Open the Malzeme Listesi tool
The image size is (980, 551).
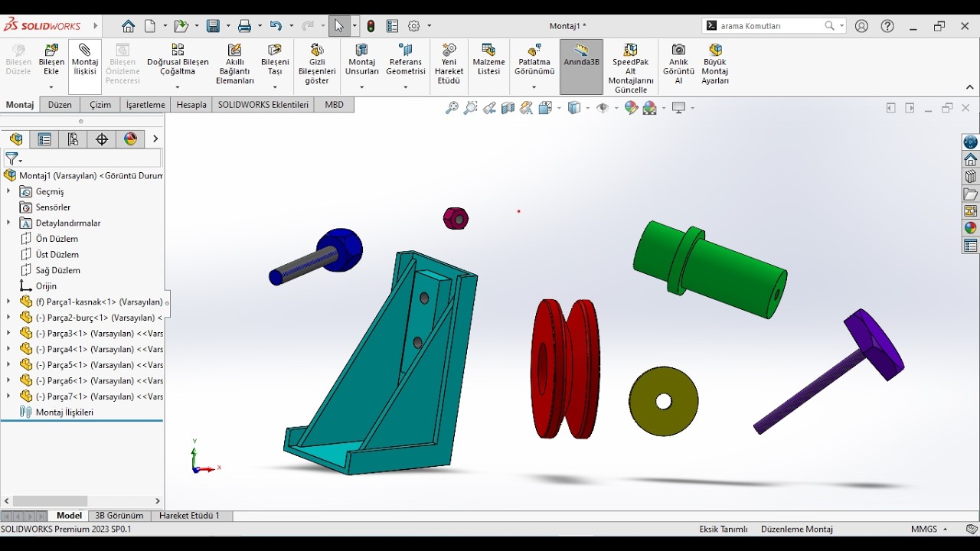click(488, 60)
